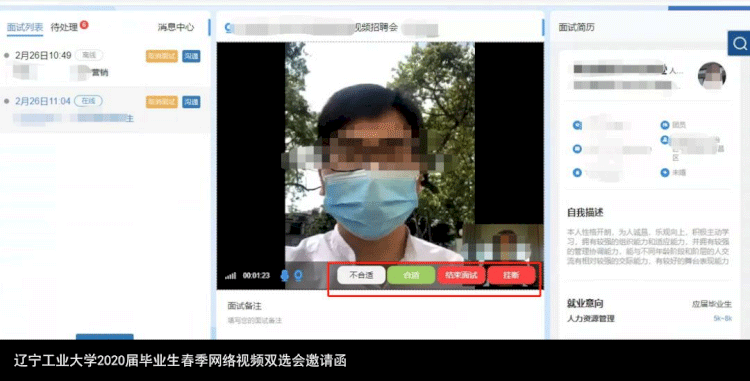Open 消息中心 message center
The image size is (750, 381).
coord(176,27)
